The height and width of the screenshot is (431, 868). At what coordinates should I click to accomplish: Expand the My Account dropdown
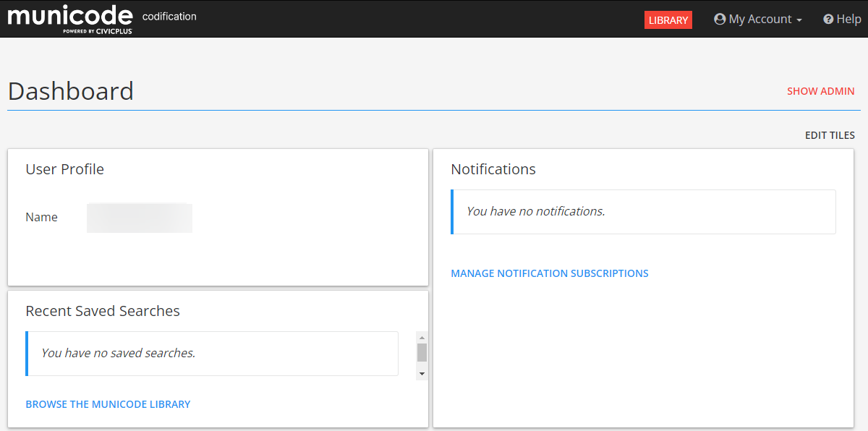[x=758, y=20]
